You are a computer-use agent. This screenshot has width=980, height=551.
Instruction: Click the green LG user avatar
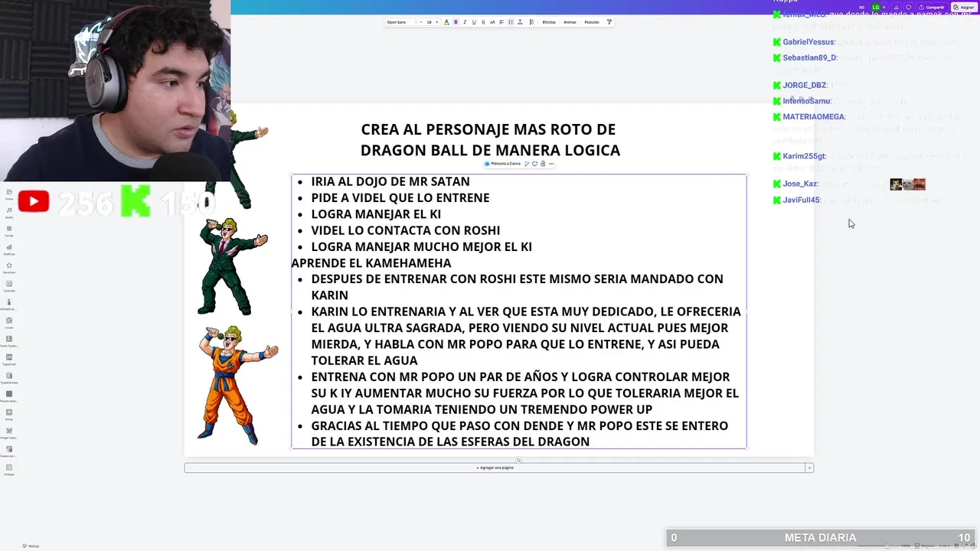(x=876, y=8)
